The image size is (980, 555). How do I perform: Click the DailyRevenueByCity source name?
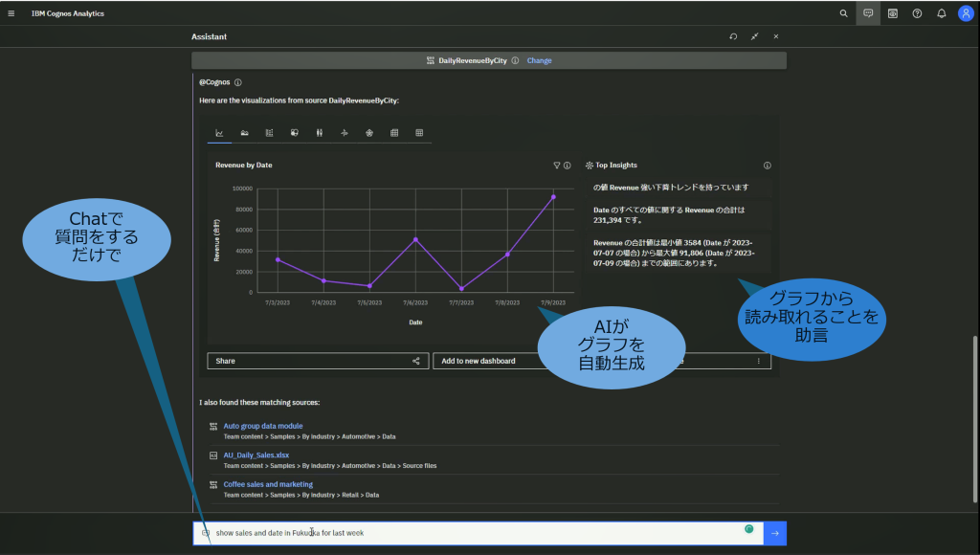[x=473, y=60]
